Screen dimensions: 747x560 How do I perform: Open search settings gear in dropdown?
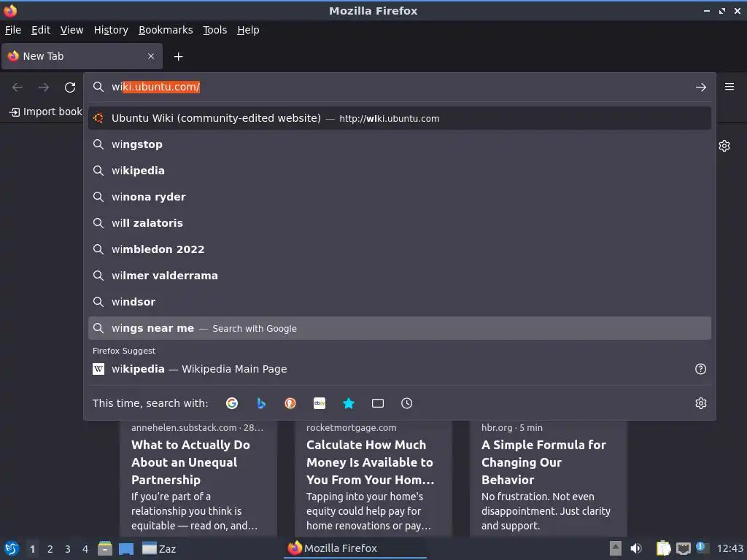700,403
